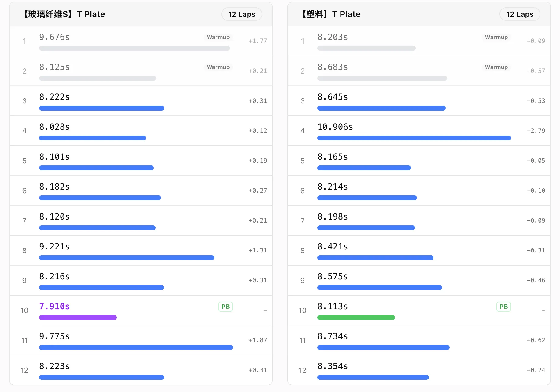Viewport: 560px width, 392px height.
Task: Click the 12 Laps badge in fiberglass panel
Action: (x=241, y=14)
